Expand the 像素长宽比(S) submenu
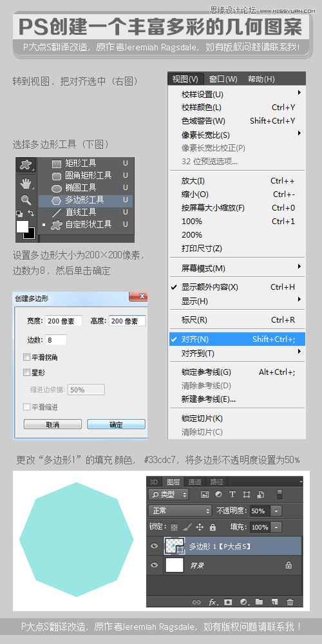Image resolution: width=322 pixels, height=644 pixels. pos(238,135)
